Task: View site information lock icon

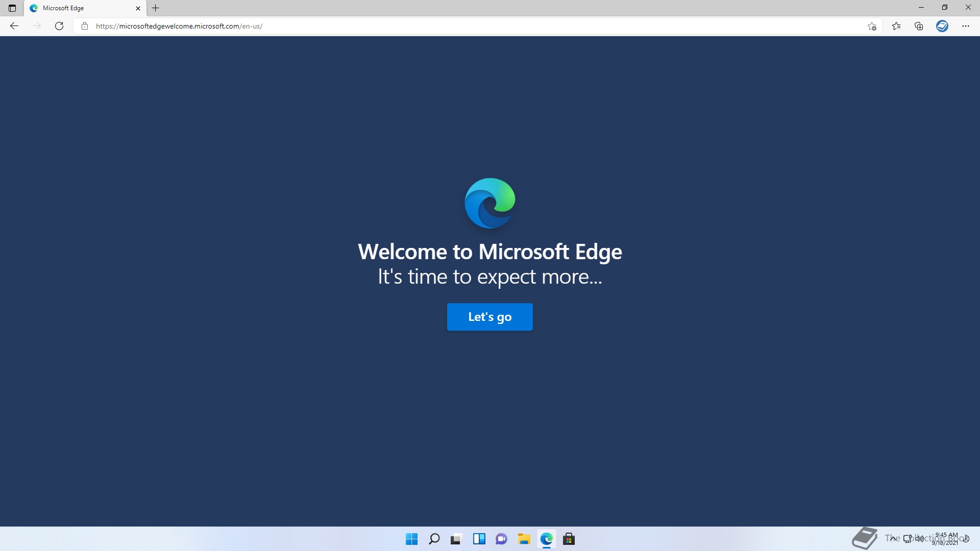Action: 85,26
